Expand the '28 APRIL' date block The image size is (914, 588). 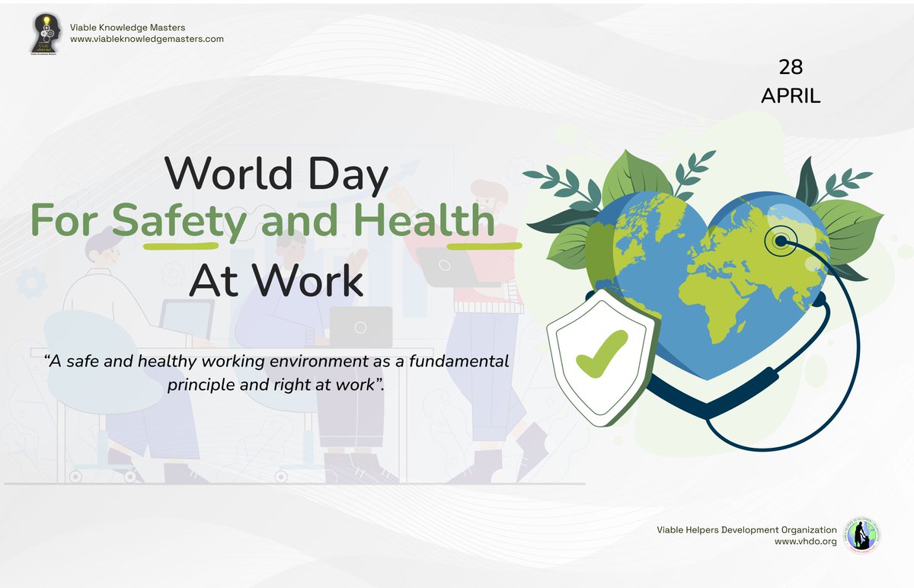click(791, 81)
